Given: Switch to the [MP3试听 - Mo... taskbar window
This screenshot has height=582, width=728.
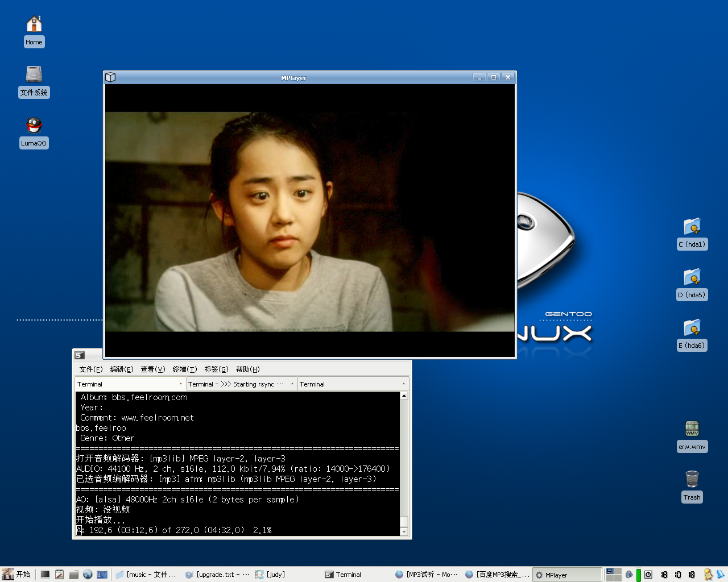Looking at the screenshot, I should click(x=427, y=575).
